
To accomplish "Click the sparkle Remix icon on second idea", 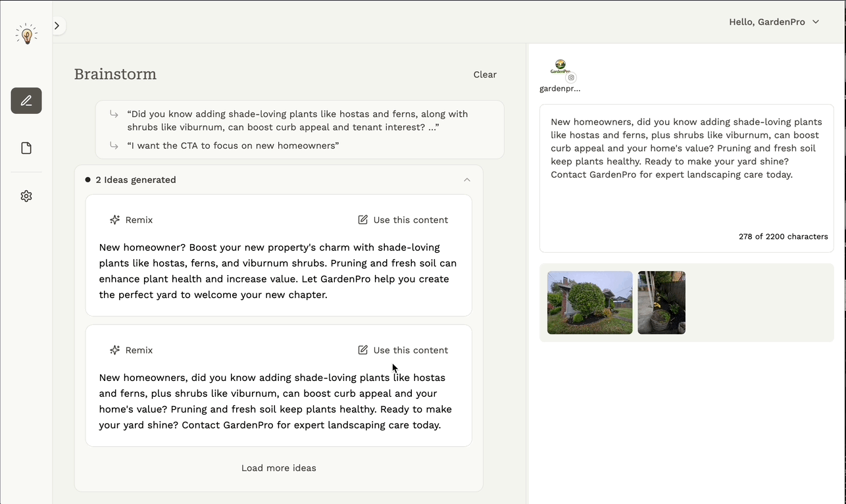I will coord(115,350).
